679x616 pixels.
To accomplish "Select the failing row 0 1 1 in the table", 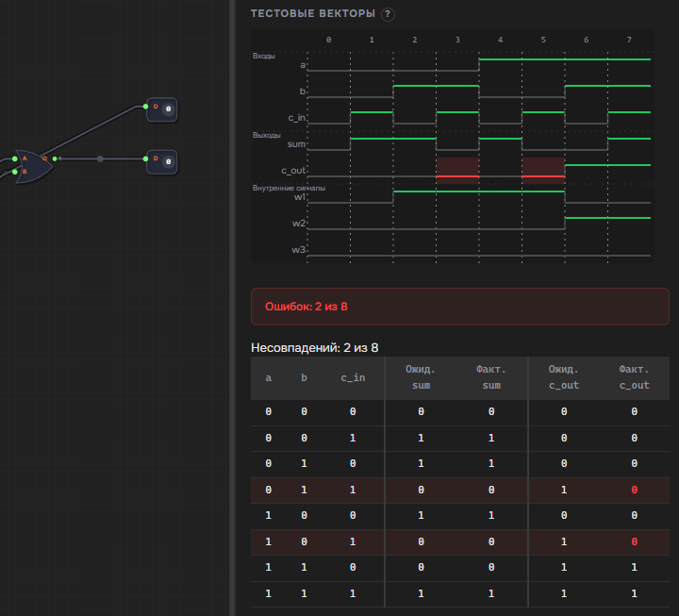I will pos(460,490).
